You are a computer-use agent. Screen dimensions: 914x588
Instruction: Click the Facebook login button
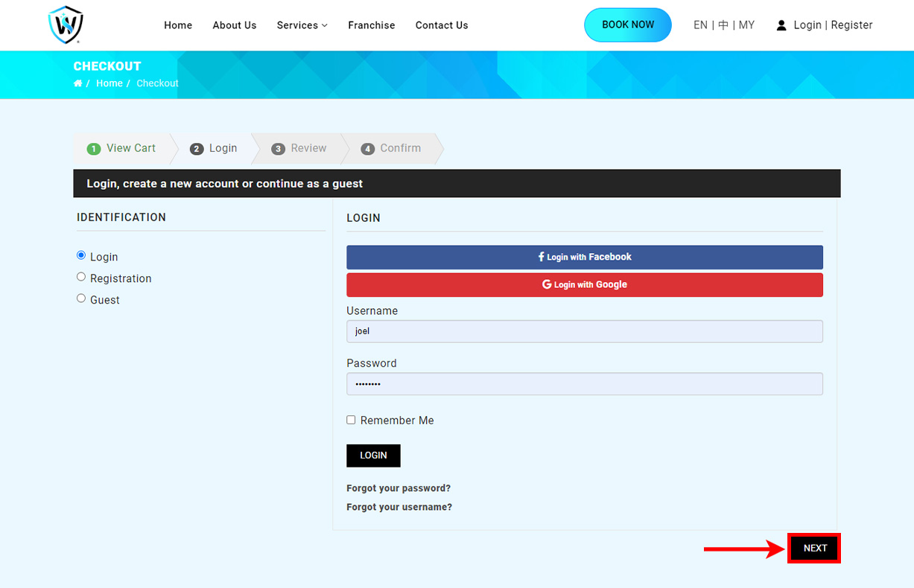(584, 257)
